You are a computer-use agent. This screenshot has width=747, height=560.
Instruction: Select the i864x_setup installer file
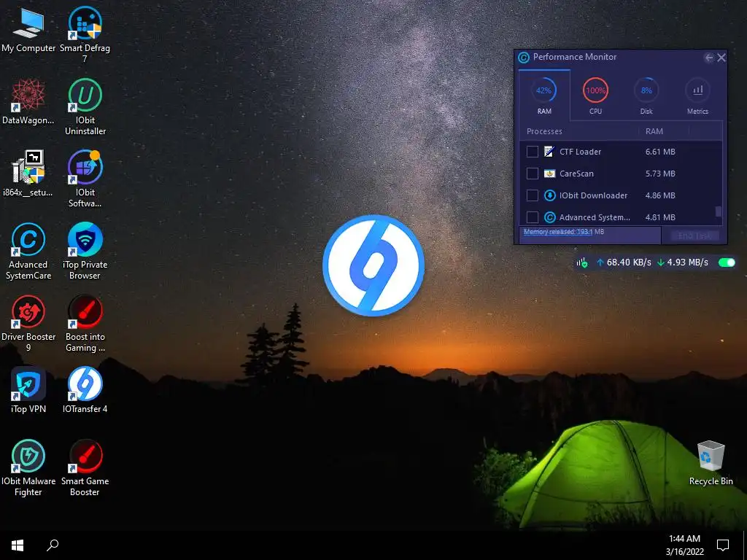[28, 174]
